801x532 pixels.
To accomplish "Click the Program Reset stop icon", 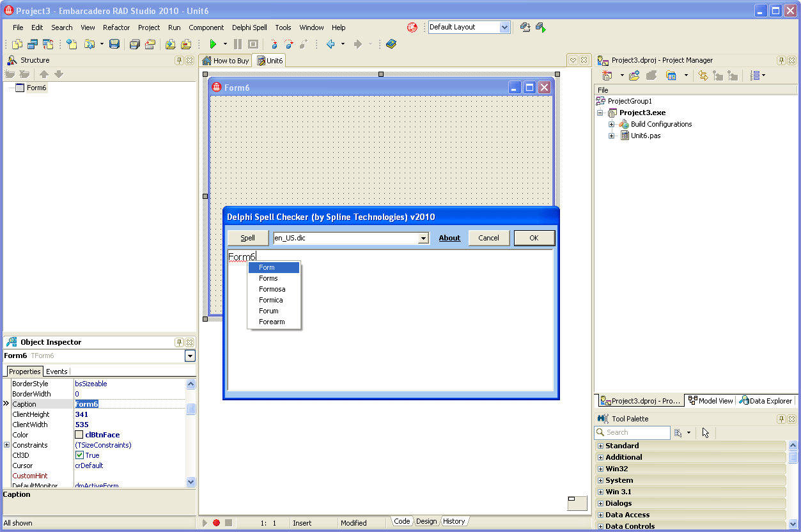I will point(253,44).
